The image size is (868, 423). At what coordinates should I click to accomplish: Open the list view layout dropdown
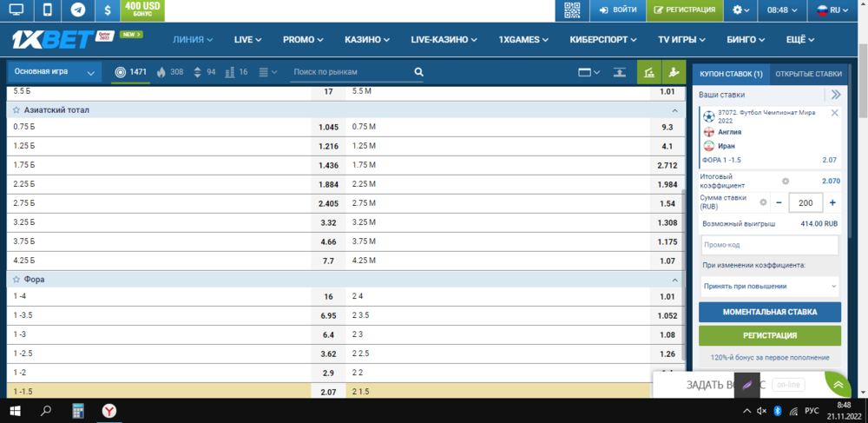pos(268,72)
